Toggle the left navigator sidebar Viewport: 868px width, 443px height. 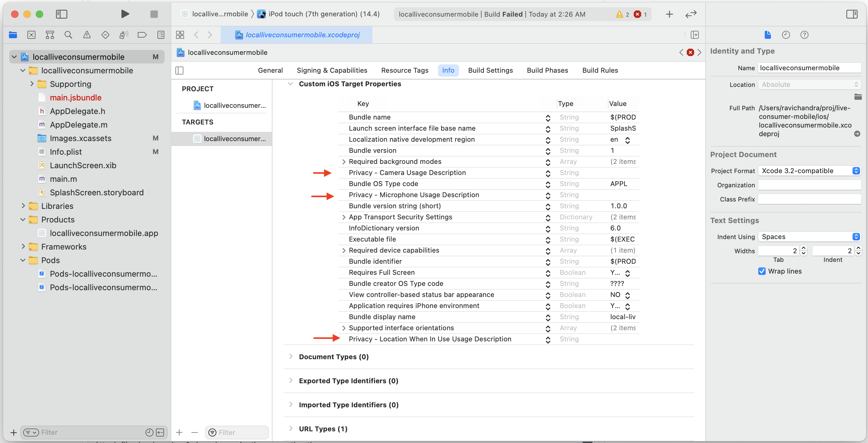click(61, 14)
